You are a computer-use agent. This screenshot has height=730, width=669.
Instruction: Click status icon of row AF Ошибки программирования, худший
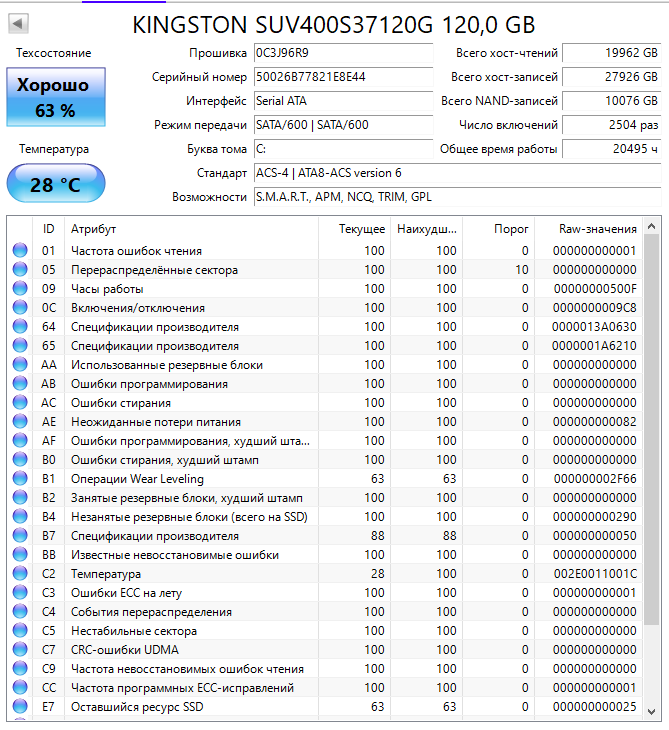tap(20, 441)
